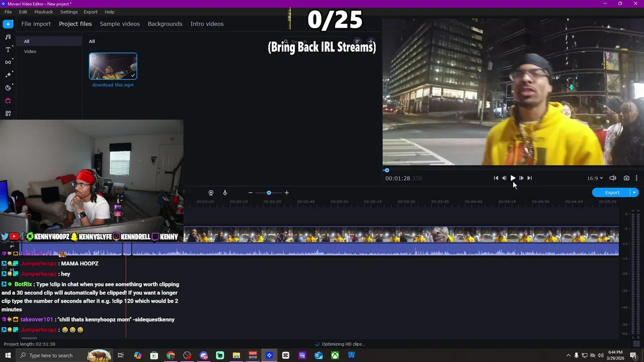Switch to the Intro videos tab
This screenshot has width=644, height=362.
click(207, 24)
